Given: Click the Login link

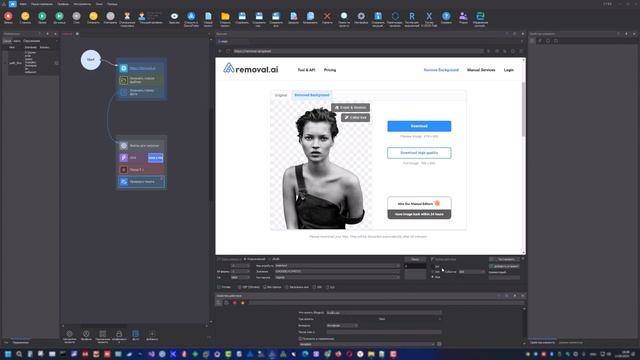Looking at the screenshot, I should click(x=509, y=70).
